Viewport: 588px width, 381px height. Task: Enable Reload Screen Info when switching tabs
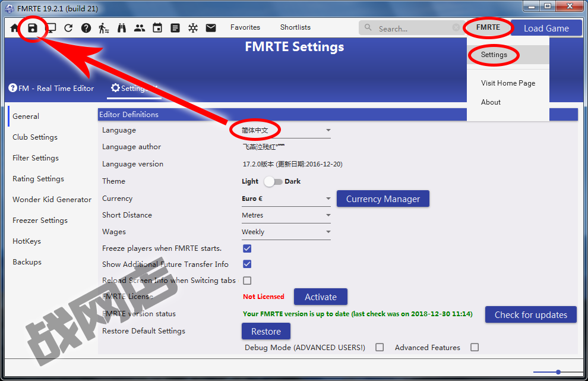click(247, 281)
